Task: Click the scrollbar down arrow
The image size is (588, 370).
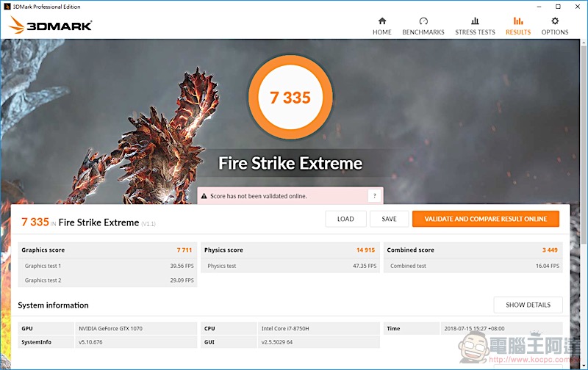Action: click(x=584, y=366)
